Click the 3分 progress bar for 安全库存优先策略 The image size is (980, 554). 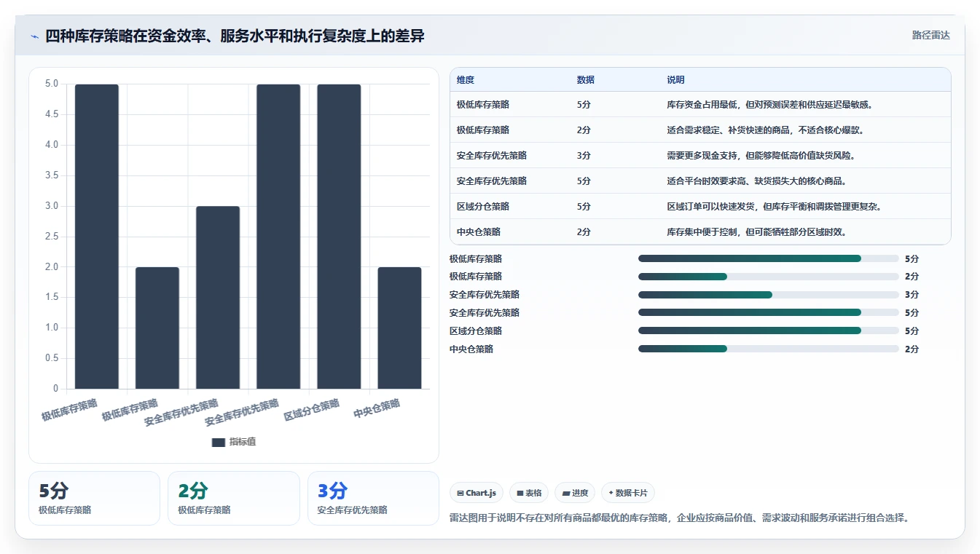point(769,295)
